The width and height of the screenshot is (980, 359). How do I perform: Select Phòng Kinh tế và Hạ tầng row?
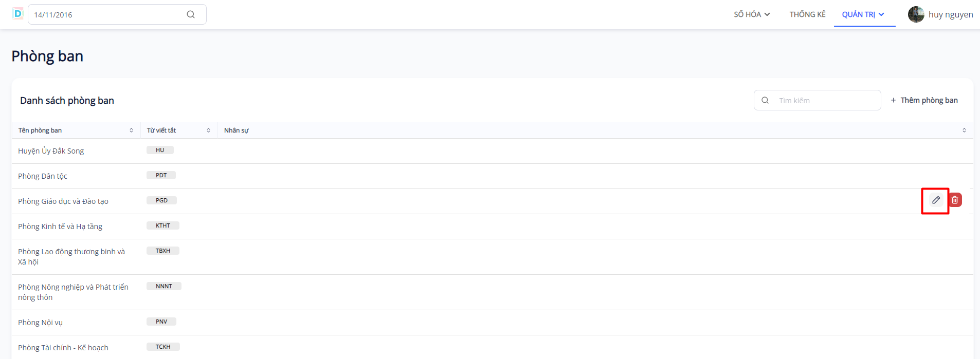pyautogui.click(x=60, y=226)
